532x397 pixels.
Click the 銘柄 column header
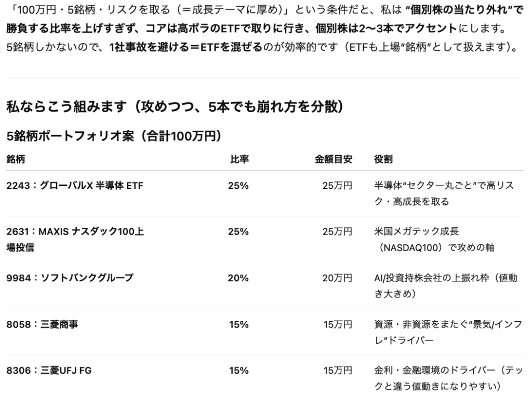coord(15,159)
